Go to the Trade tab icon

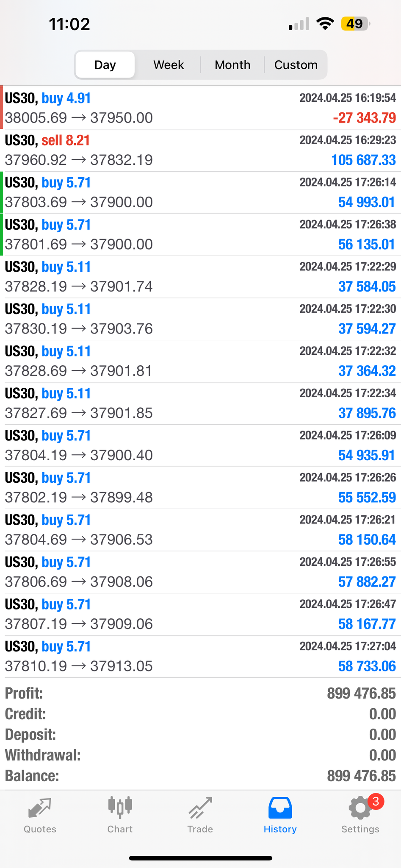point(200,808)
